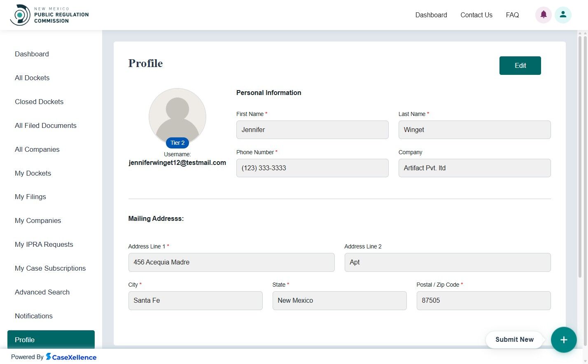The height and width of the screenshot is (364, 588).
Task: Open Advanced Search in sidebar
Action: point(42,292)
